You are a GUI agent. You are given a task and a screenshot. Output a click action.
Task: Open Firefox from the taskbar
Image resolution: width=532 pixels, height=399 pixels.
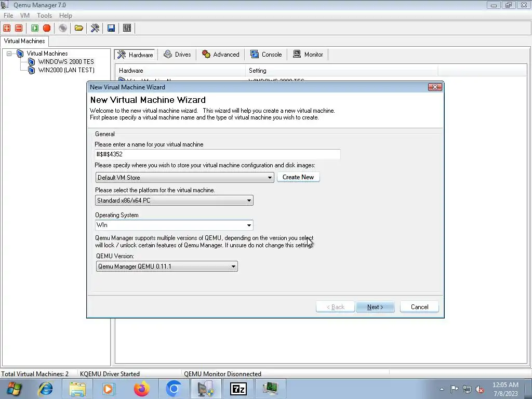pyautogui.click(x=141, y=389)
